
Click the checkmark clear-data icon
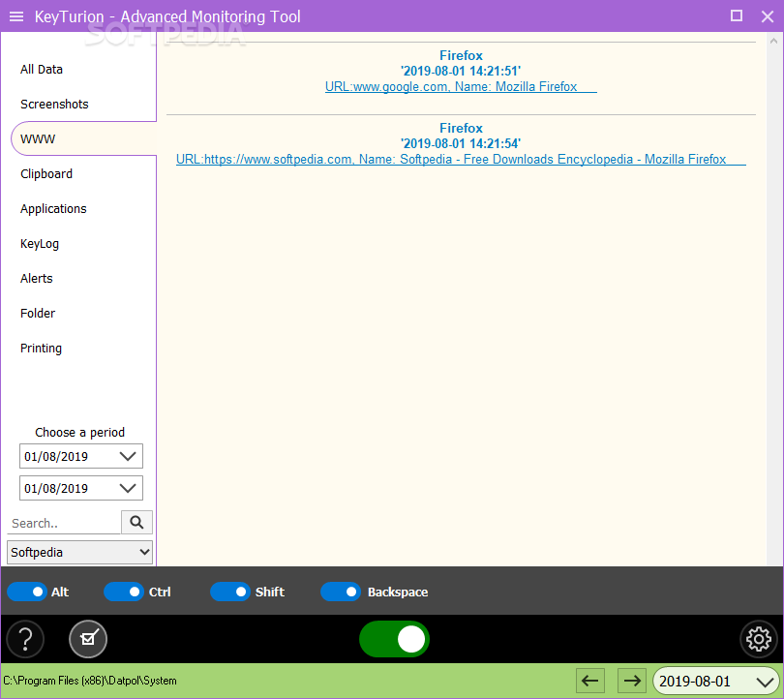88,639
